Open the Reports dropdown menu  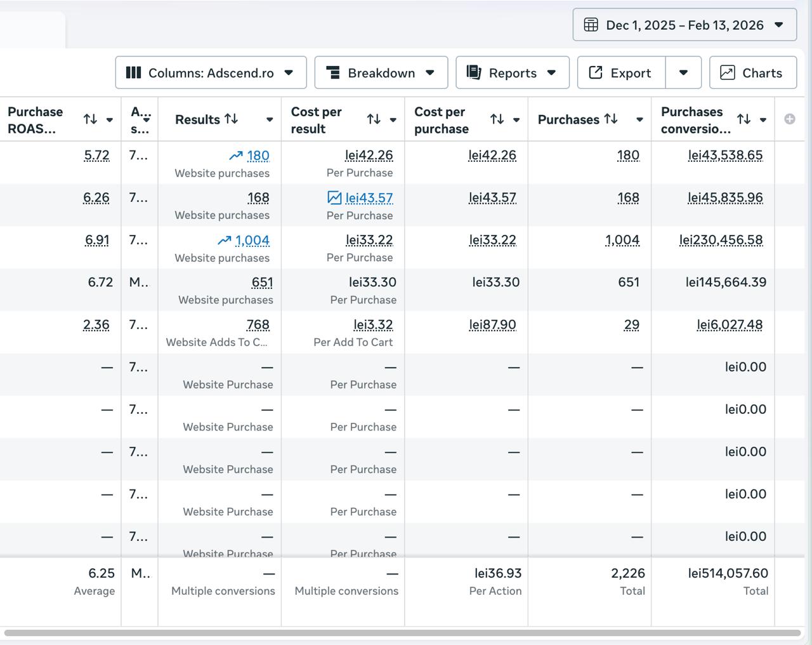tap(513, 73)
